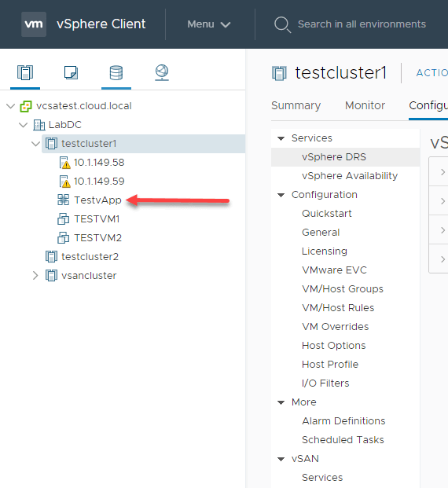The width and height of the screenshot is (448, 488).
Task: Collapse the Configuration section triangle
Action: click(x=281, y=195)
